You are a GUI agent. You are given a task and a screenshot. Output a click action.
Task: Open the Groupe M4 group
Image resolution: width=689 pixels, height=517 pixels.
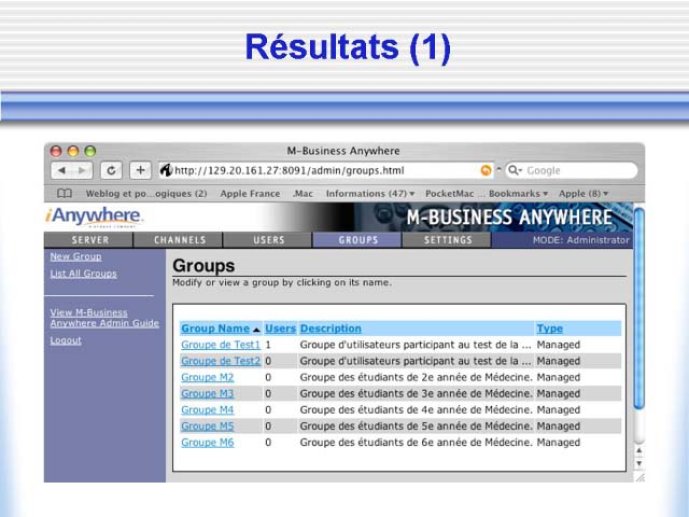tap(207, 410)
